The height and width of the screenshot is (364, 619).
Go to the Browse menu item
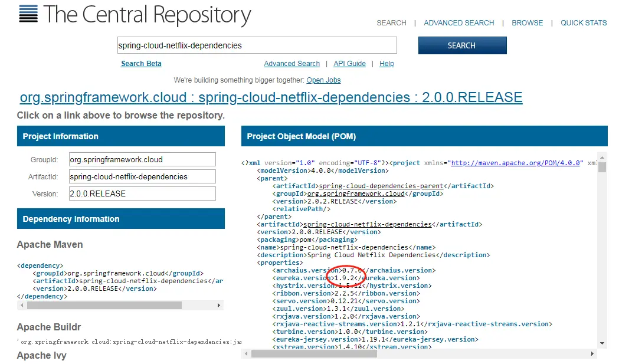(527, 23)
